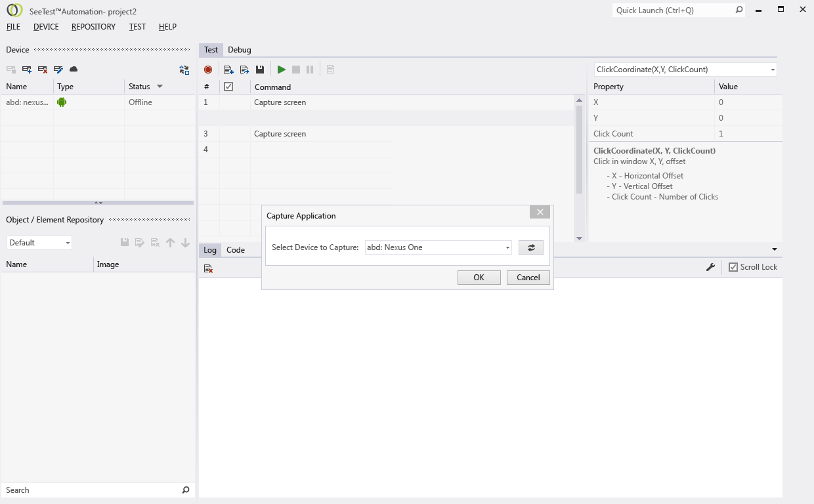Click the Click Count value cell
This screenshot has width=814, height=504.
(748, 134)
